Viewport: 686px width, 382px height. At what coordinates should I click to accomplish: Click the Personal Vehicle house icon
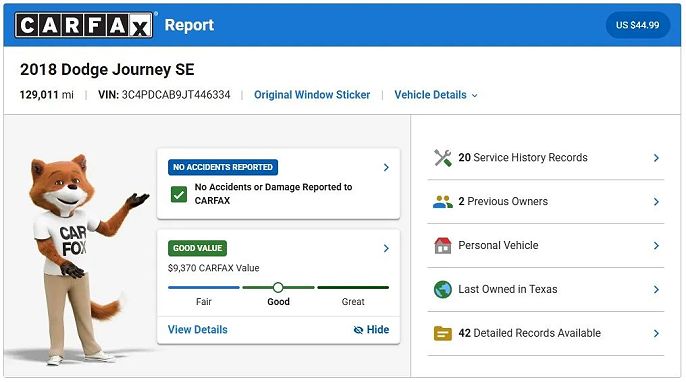click(443, 245)
